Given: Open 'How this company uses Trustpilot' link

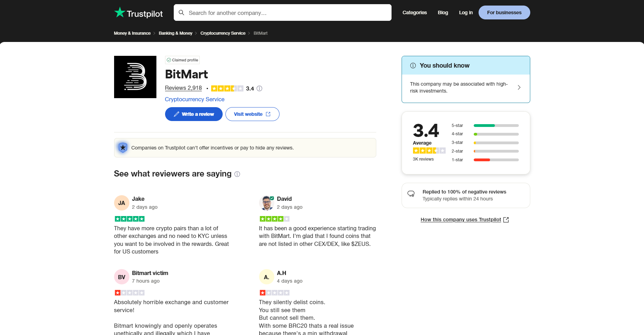Looking at the screenshot, I should coord(461,220).
